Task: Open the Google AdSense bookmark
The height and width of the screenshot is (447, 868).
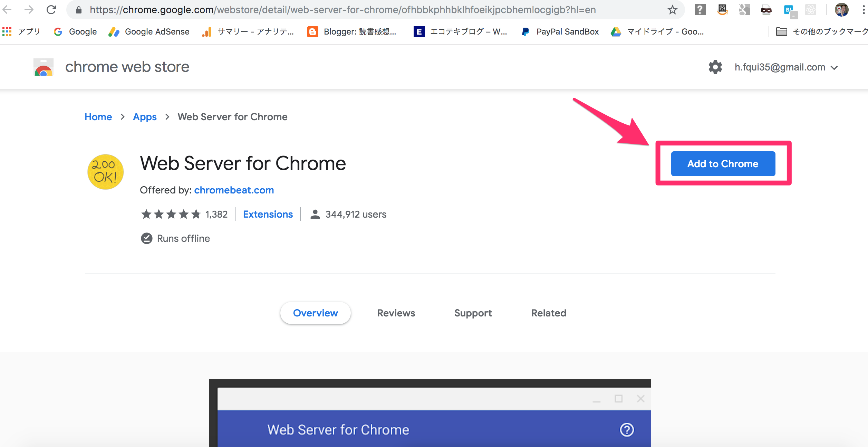Action: pos(149,32)
